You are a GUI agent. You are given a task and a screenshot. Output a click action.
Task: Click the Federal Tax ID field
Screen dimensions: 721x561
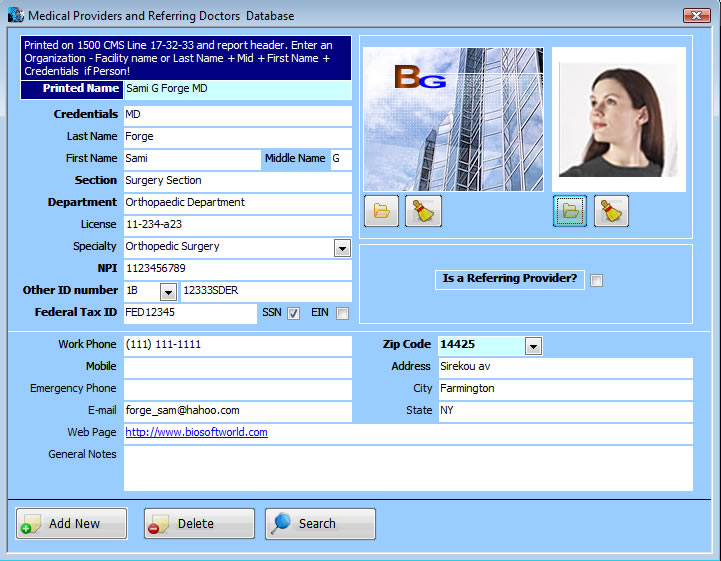[190, 314]
